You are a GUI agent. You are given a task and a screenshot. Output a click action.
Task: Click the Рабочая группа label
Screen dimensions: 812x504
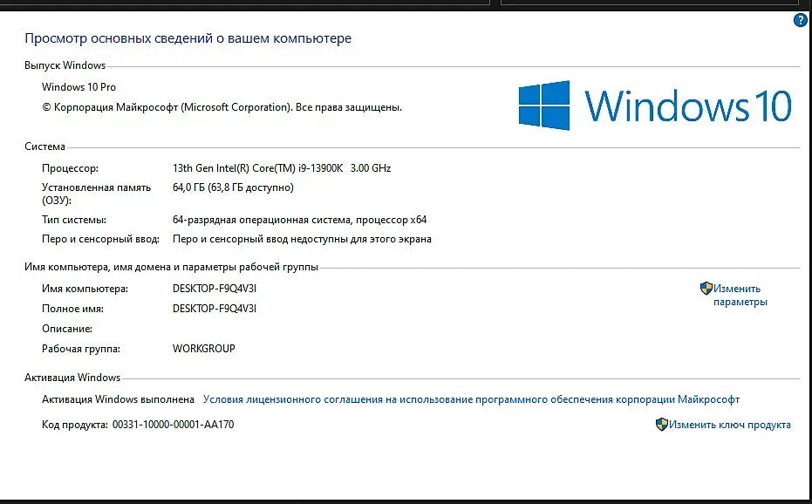point(81,349)
